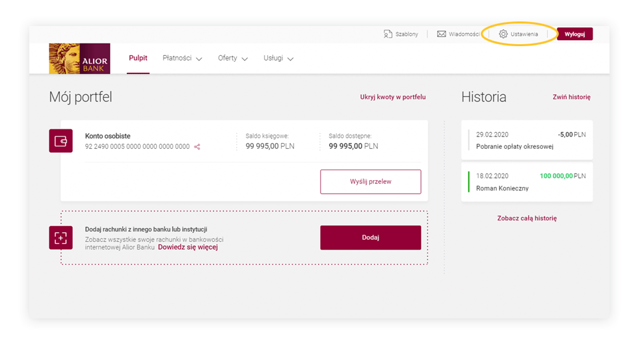Viewport: 644px width, 351px height.
Task: Open the Roman Konieczny transaction entry
Action: click(527, 182)
